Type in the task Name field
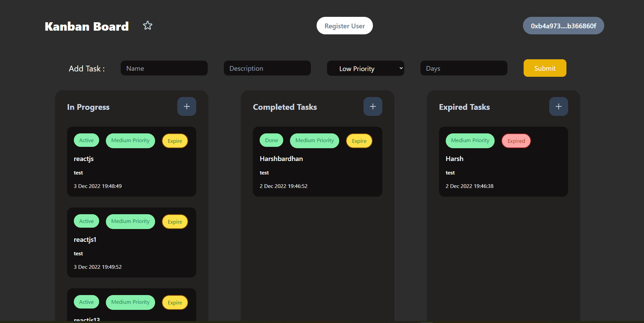This screenshot has width=644, height=323. [x=164, y=68]
